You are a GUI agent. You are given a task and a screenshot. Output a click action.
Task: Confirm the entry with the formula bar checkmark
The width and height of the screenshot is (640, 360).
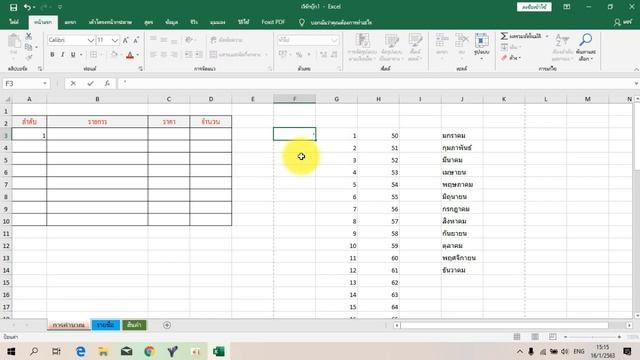coord(90,83)
